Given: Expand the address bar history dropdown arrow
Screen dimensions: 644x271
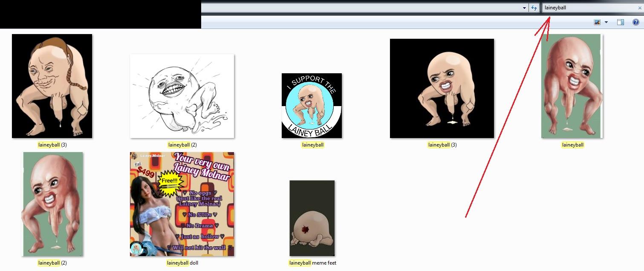Looking at the screenshot, I should point(524,8).
